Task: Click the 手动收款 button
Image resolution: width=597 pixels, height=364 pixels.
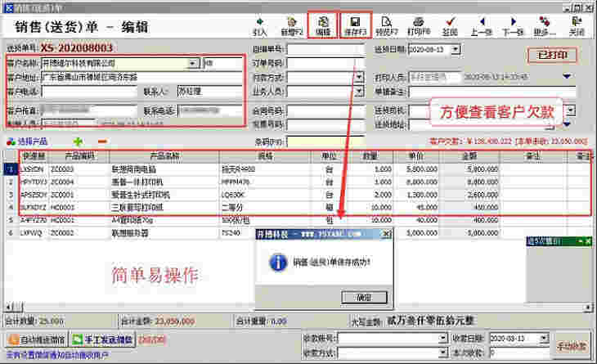Action: pyautogui.click(x=571, y=346)
